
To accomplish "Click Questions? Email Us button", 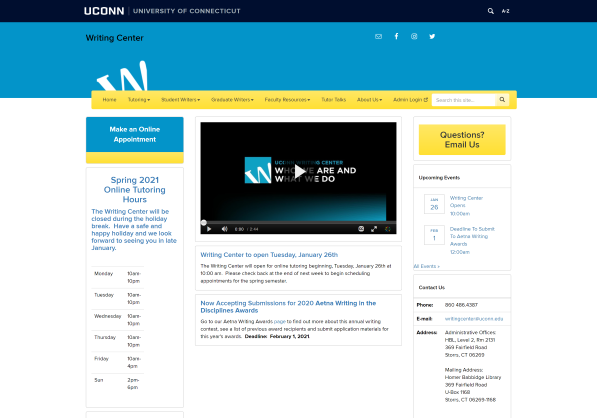I will tap(462, 140).
